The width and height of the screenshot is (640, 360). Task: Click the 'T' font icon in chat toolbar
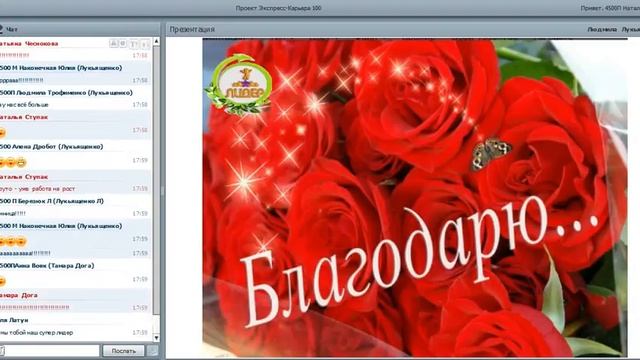133,44
